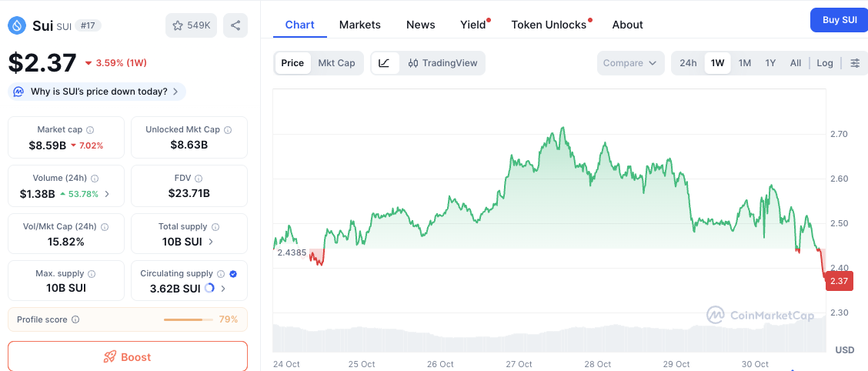This screenshot has height=371, width=868.
Task: Open the Token Unlocks tab
Action: tap(549, 25)
